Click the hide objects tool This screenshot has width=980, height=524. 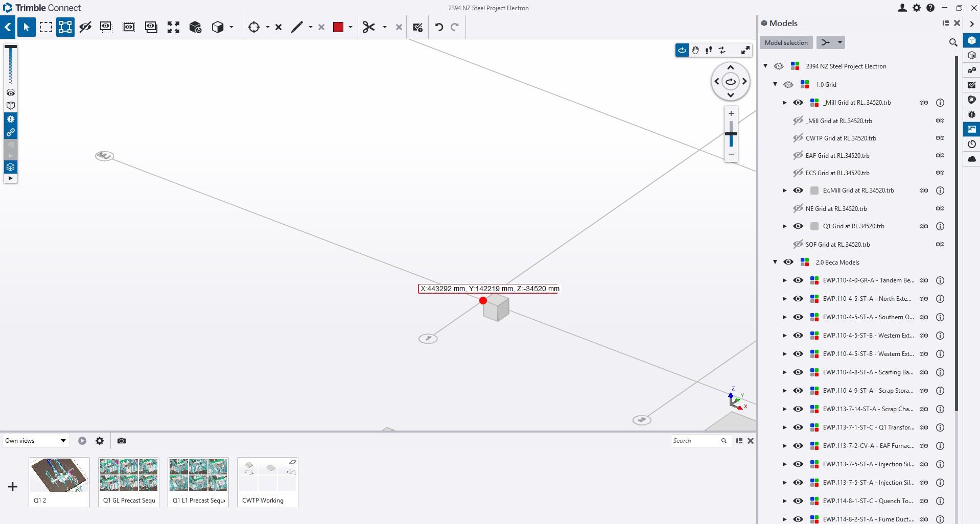pos(85,27)
